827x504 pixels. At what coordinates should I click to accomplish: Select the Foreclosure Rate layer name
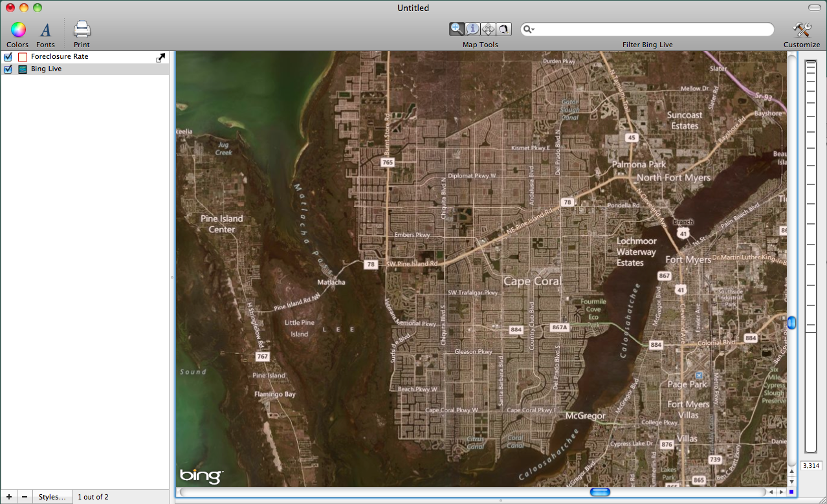pyautogui.click(x=60, y=57)
